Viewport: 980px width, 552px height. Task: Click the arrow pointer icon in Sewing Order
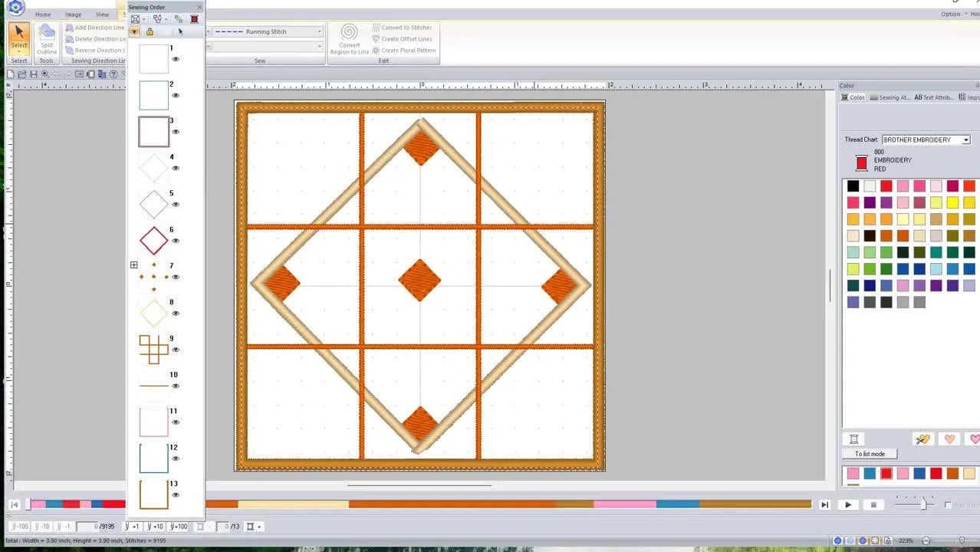(x=180, y=31)
